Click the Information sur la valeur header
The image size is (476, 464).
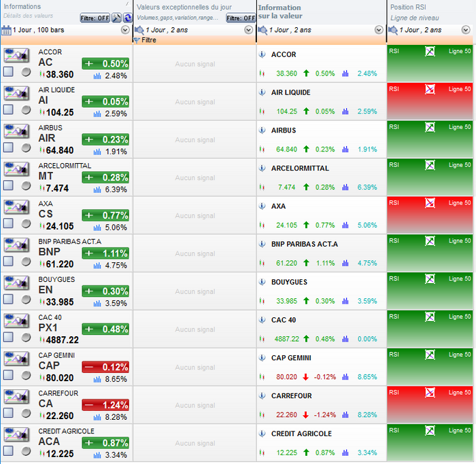pos(280,12)
